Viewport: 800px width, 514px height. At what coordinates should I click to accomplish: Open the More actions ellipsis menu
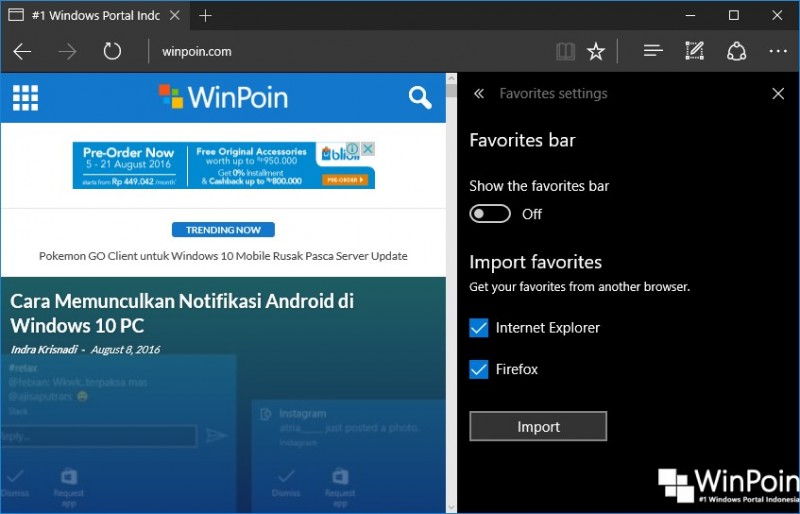click(x=778, y=51)
